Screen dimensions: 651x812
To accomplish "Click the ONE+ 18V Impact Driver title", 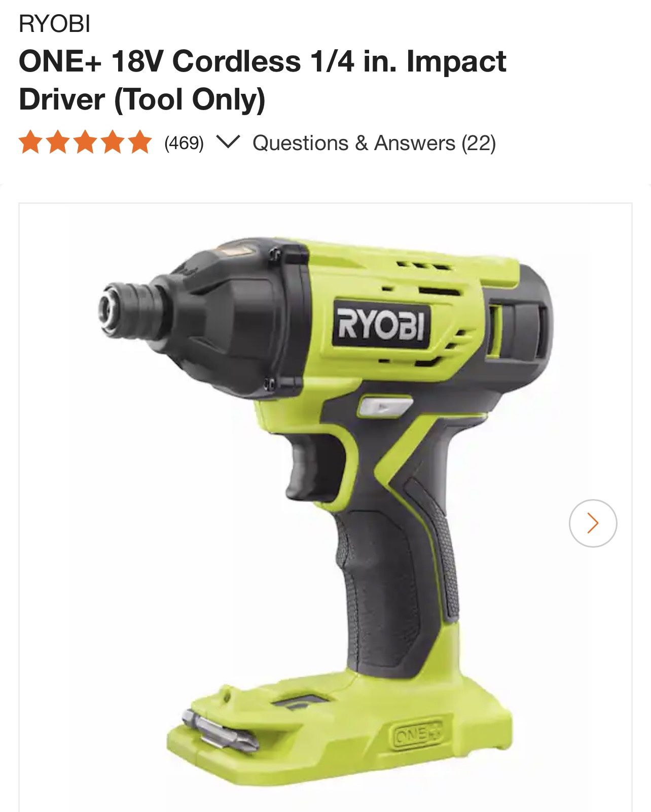I will point(263,80).
